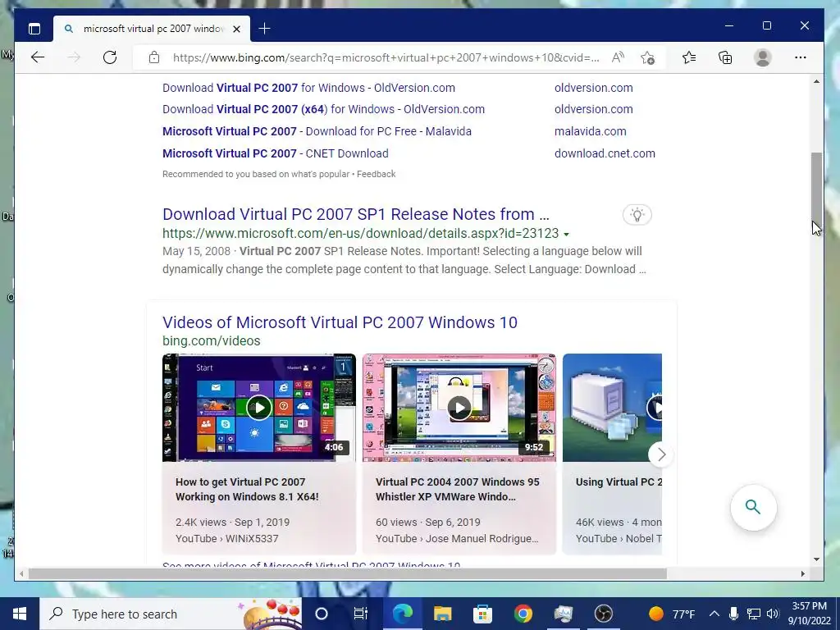Click the Type here to search box
This screenshot has width=840, height=630.
(x=171, y=614)
